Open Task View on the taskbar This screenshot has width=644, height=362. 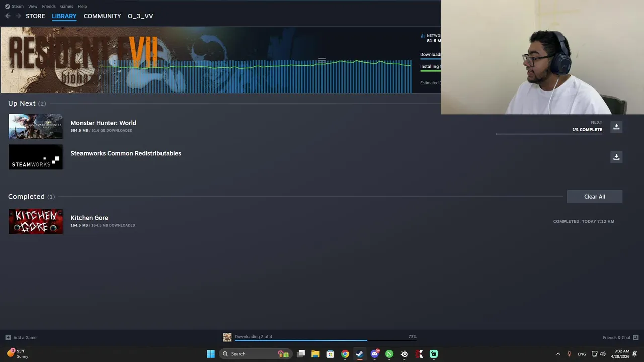point(301,354)
